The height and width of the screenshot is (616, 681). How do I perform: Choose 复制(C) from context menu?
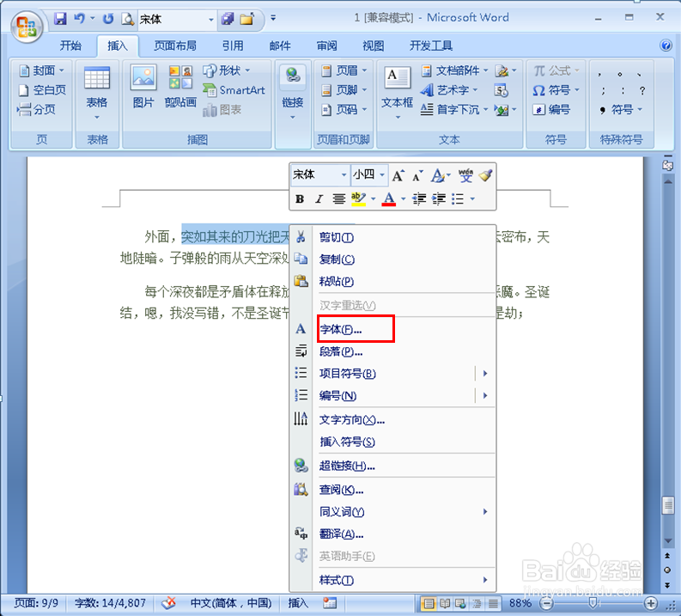click(x=392, y=259)
